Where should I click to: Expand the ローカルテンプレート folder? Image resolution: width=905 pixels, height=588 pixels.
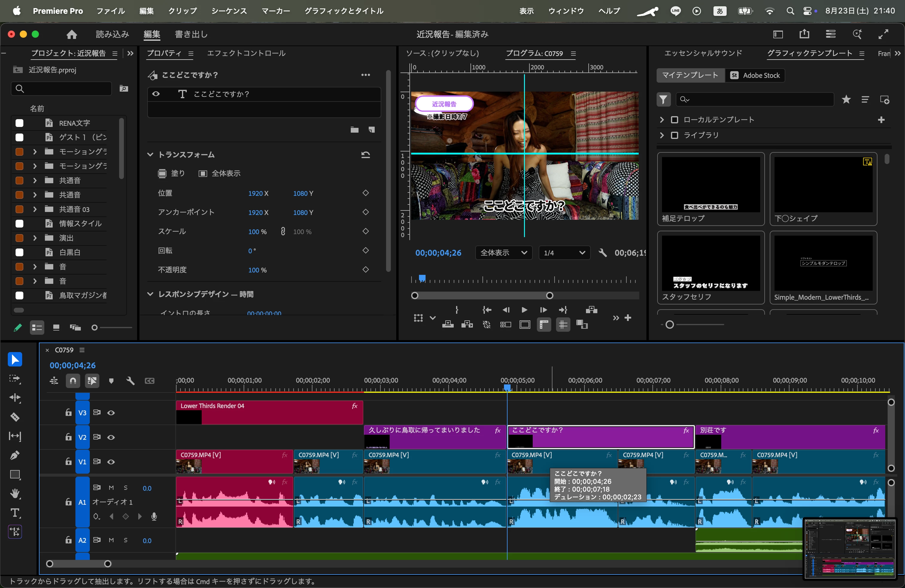[x=662, y=120]
